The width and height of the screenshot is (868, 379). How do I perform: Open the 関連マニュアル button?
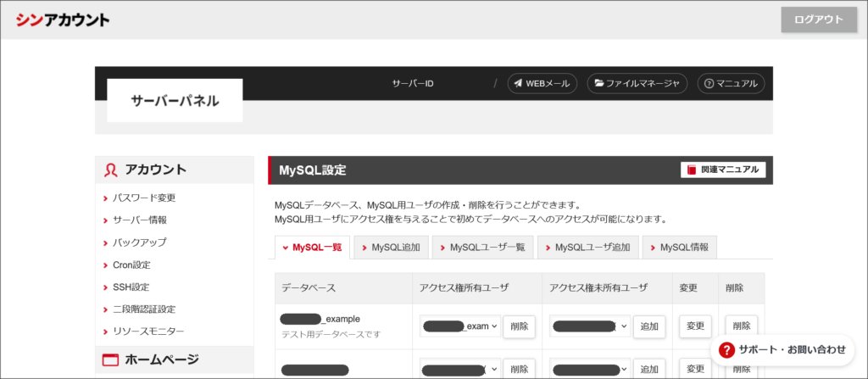pyautogui.click(x=723, y=170)
